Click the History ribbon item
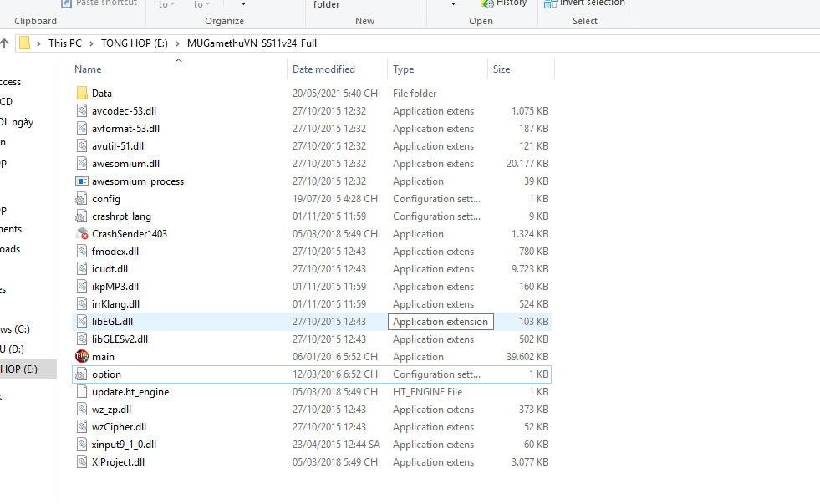The image size is (820, 504). (511, 3)
